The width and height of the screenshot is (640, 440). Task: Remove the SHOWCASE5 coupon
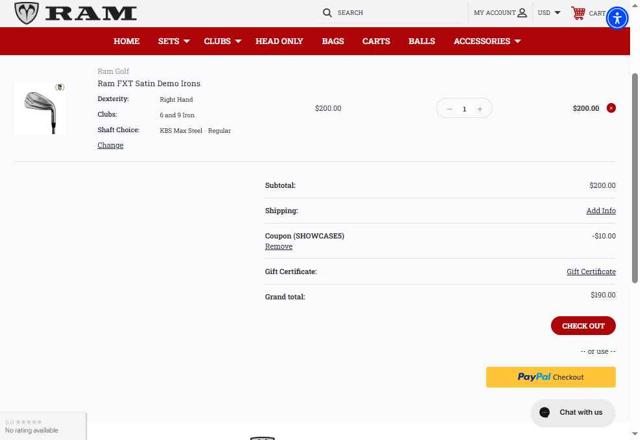[279, 247]
